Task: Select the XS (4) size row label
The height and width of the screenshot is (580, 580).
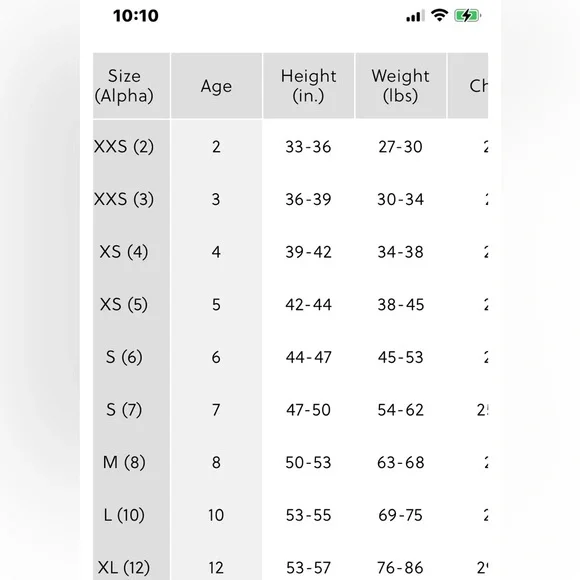Action: coord(124,252)
